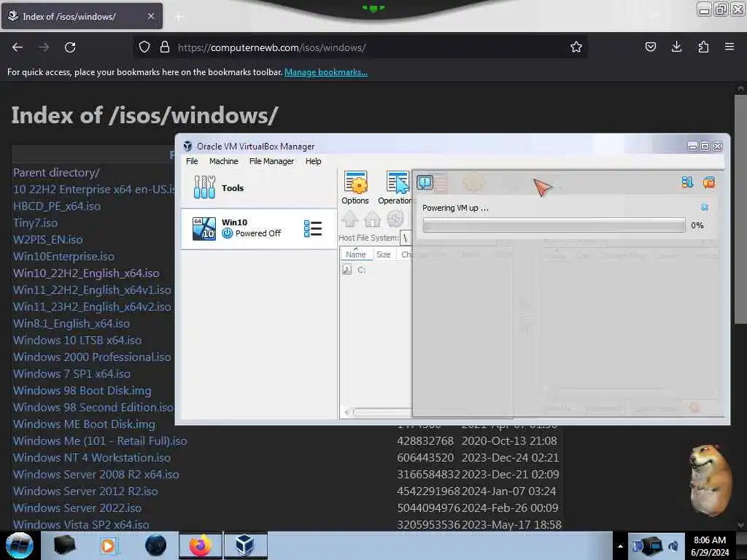747x560 pixels.
Task: Cancel the Powering VM up progress
Action: pyautogui.click(x=705, y=207)
